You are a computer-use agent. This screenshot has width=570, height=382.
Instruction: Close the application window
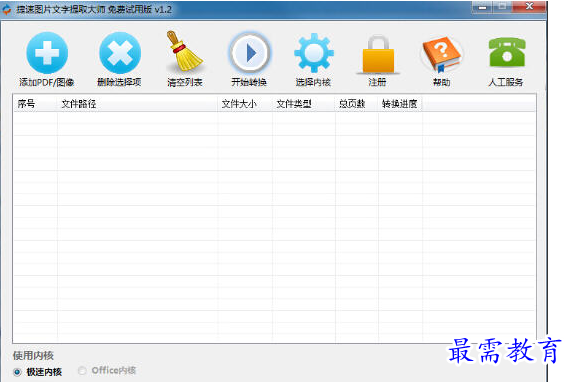(x=529, y=7)
